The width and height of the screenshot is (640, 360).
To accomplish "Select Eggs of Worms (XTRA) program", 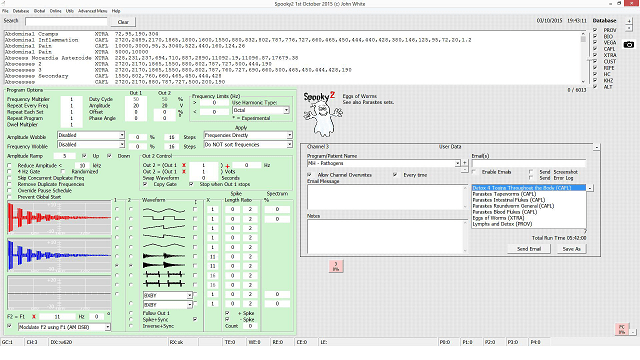I will [x=498, y=218].
